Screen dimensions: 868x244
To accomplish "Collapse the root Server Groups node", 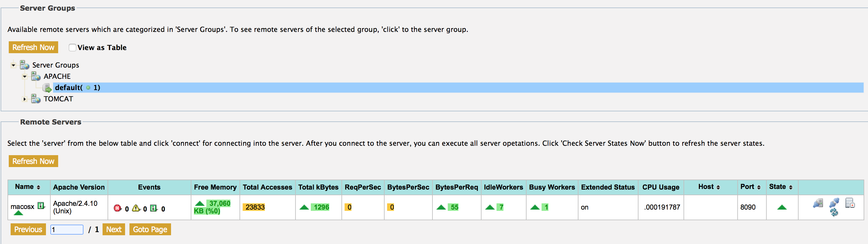I will coord(13,65).
